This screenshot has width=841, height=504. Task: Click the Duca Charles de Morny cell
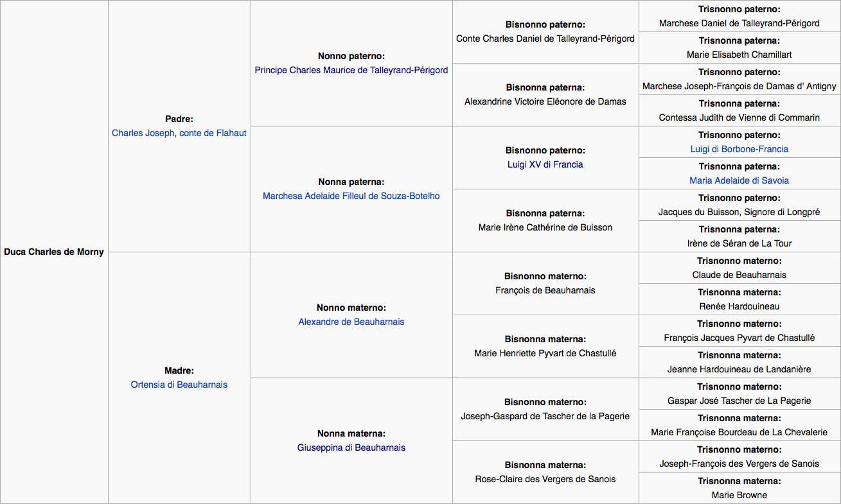tap(54, 252)
